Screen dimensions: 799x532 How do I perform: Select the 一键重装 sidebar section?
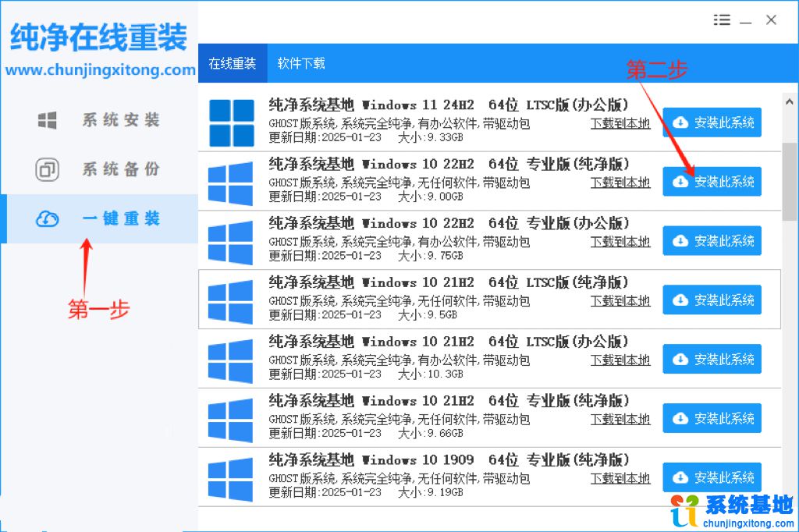[x=99, y=218]
